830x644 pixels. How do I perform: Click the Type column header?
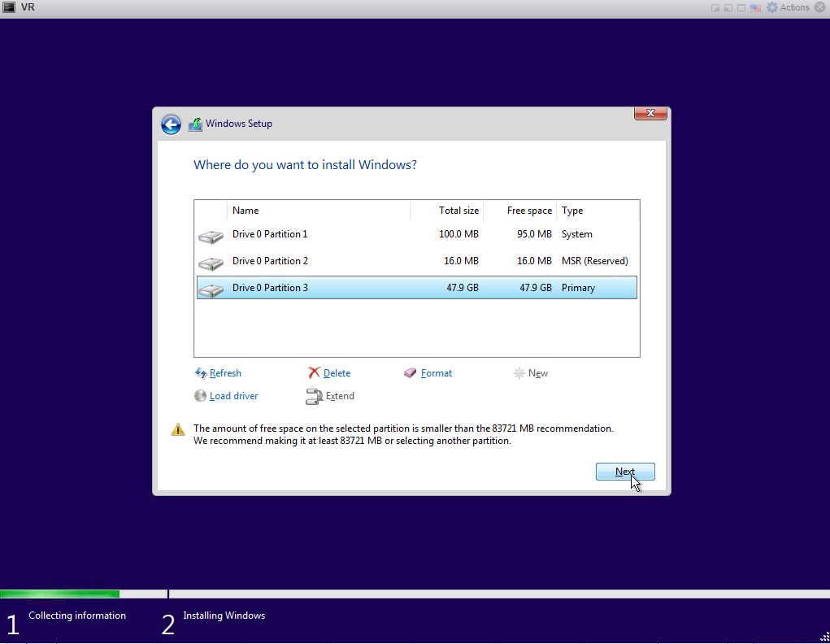598,211
